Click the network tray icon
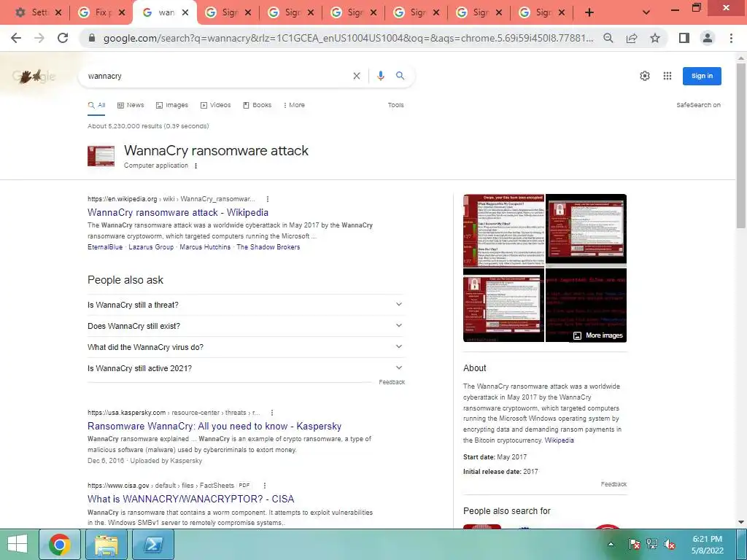 pyautogui.click(x=652, y=544)
